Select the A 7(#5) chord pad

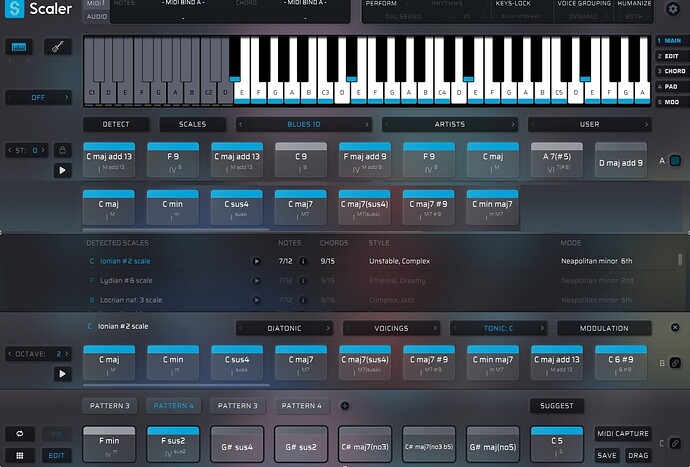557,160
